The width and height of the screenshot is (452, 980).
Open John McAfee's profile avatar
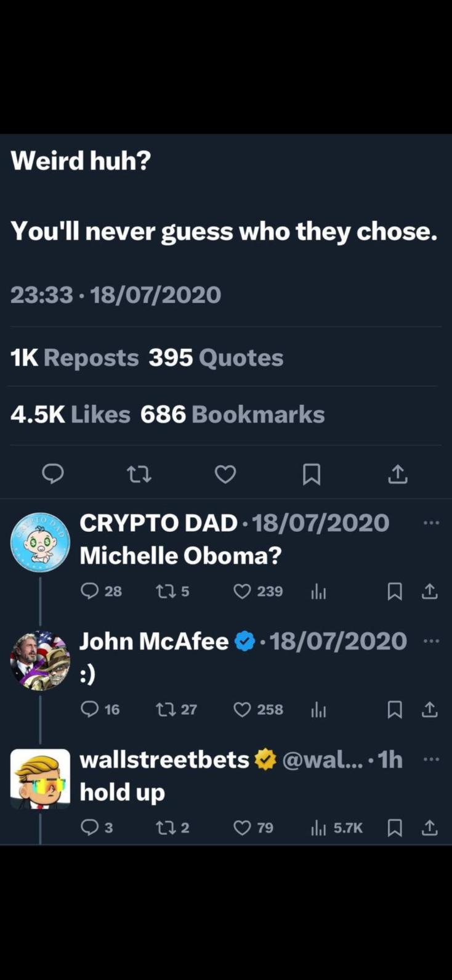(x=41, y=661)
